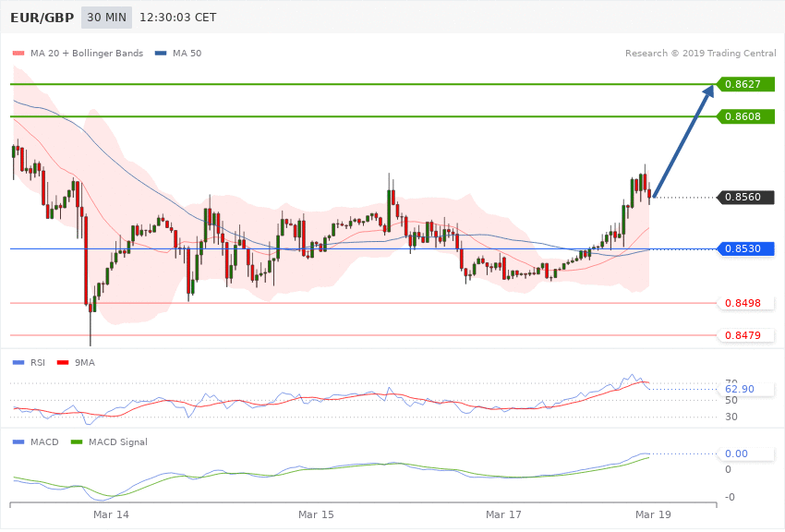785x532 pixels.
Task: Click the pink MA 20 legend swatch
Action: (x=18, y=53)
